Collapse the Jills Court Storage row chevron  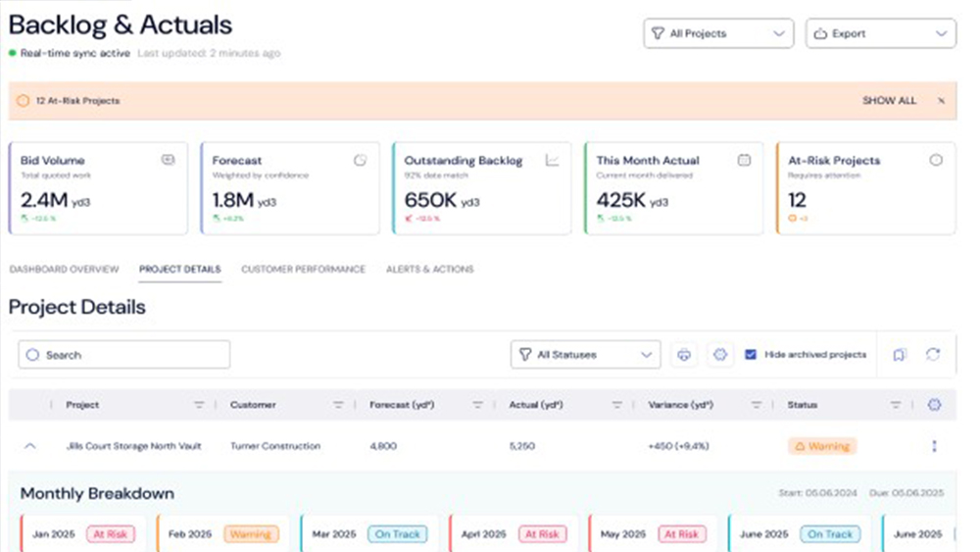[29, 446]
